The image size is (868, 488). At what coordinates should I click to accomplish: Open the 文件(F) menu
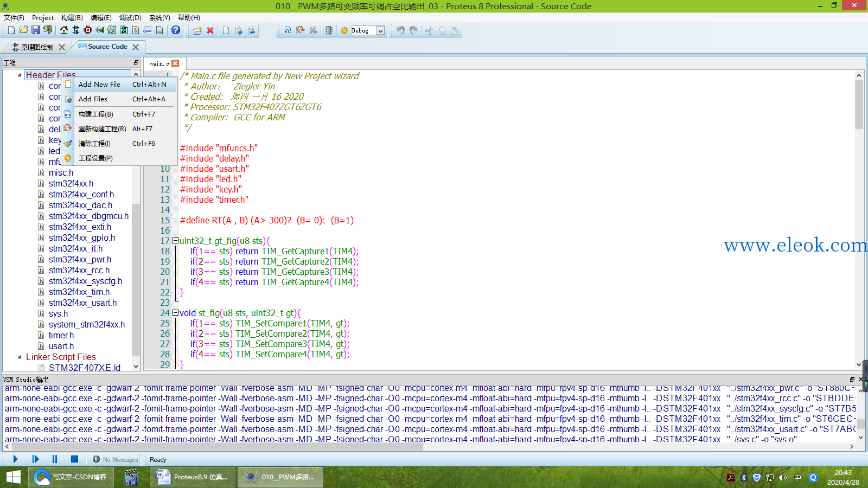(14, 18)
